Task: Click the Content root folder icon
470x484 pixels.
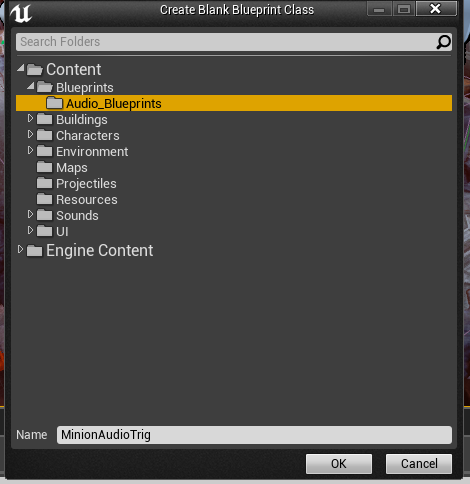Action: [35, 70]
